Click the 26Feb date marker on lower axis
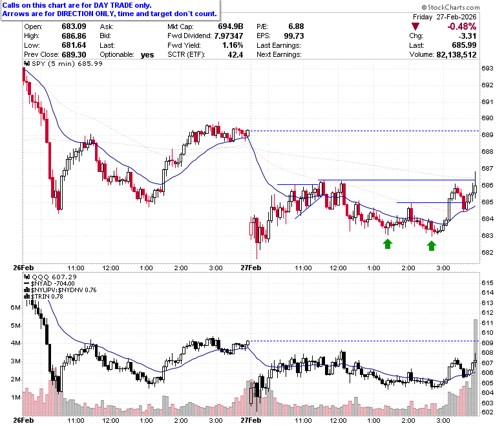 (x=23, y=420)
